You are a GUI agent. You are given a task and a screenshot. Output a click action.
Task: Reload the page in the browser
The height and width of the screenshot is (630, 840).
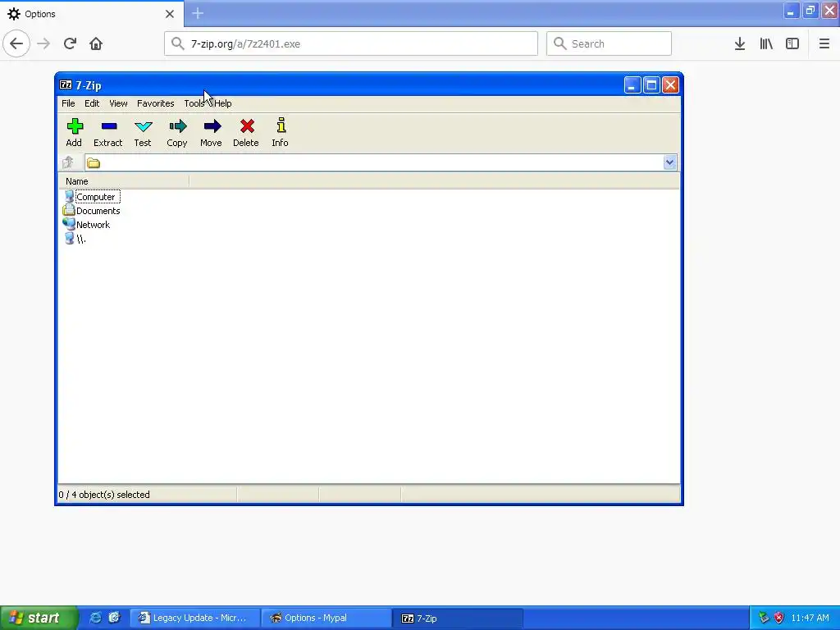[x=70, y=43]
